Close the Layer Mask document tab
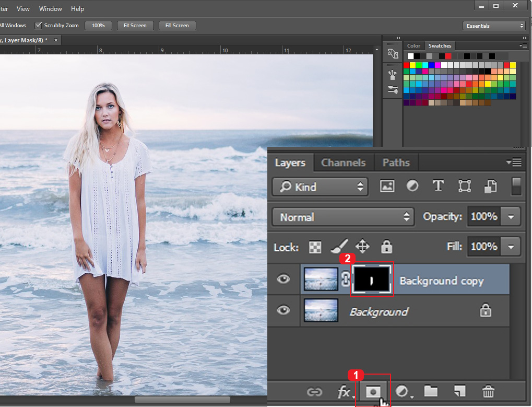Viewport: 532px width, 407px height. click(x=56, y=40)
